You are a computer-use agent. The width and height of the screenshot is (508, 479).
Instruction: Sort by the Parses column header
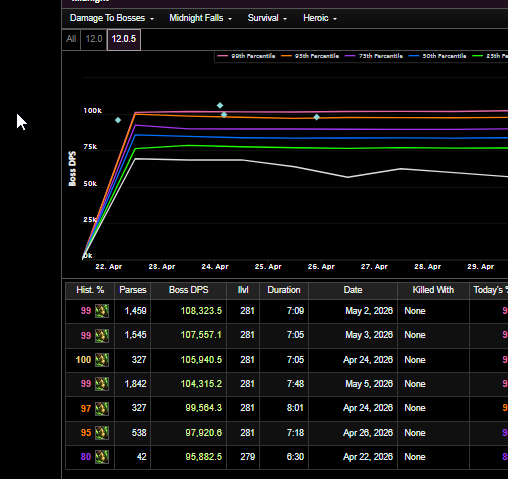133,290
